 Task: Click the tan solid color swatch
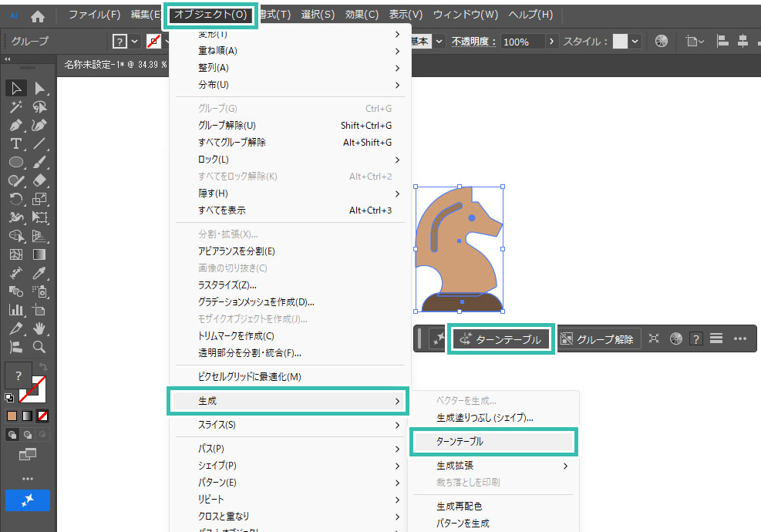(12, 416)
